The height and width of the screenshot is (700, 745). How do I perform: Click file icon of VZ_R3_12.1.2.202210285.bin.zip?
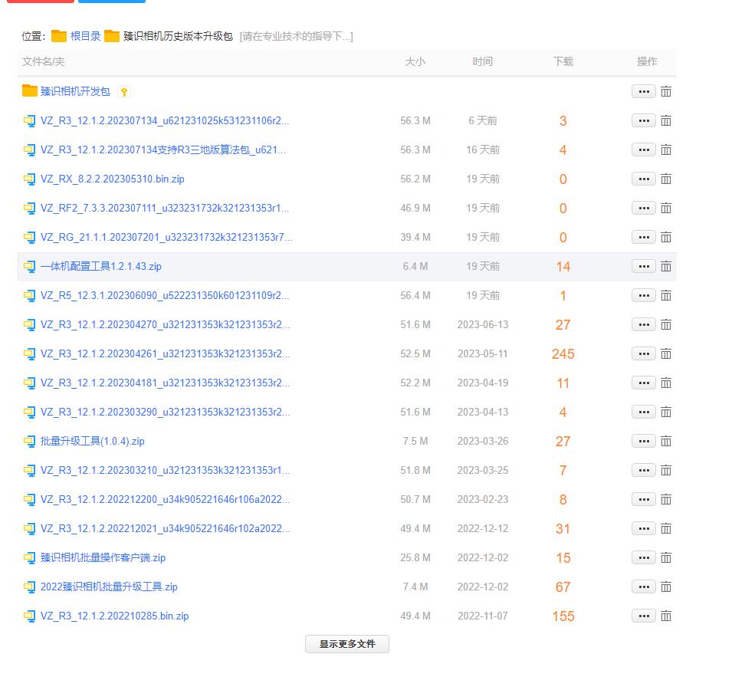29,616
